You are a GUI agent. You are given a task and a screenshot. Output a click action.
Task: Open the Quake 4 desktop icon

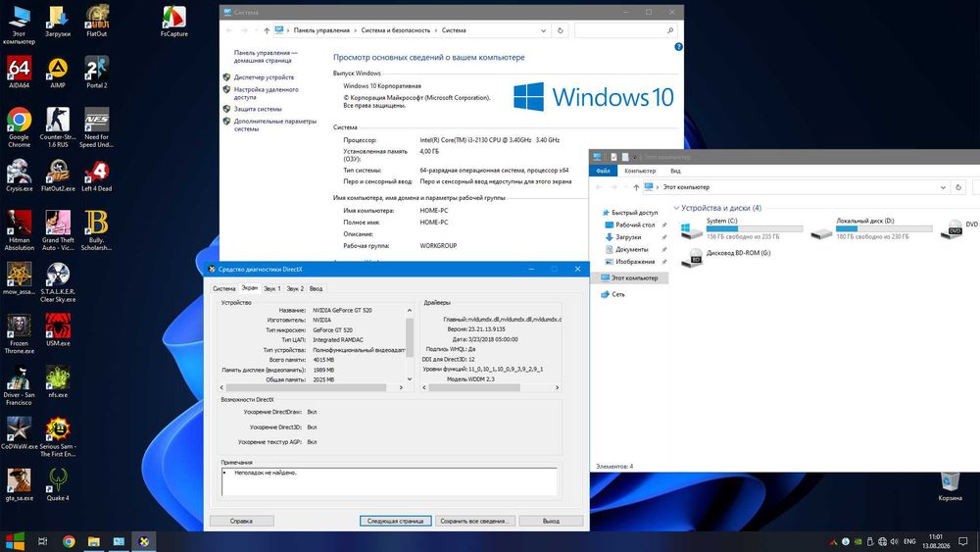[x=58, y=485]
